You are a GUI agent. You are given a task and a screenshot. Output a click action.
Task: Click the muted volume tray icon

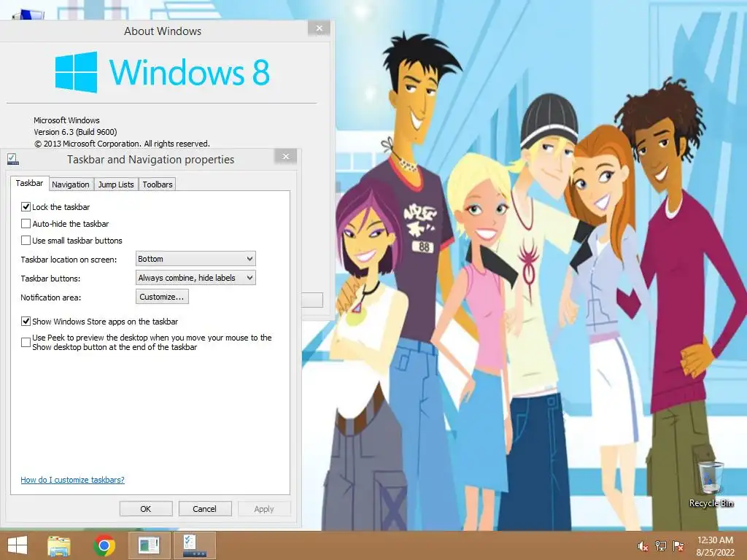(643, 546)
